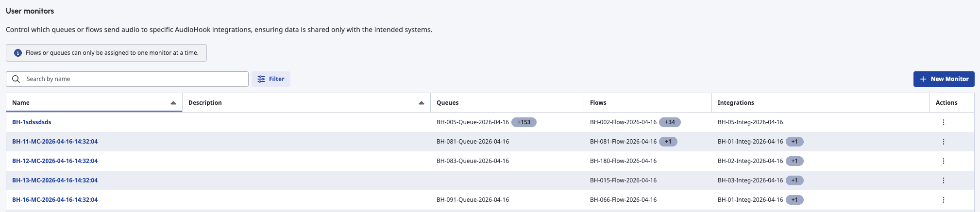
Task: Select BH-081-Queue-2026-04-16 cell
Action: (x=473, y=142)
